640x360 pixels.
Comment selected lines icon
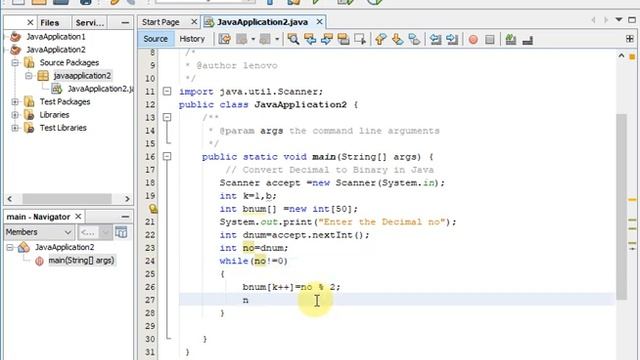pos(511,39)
